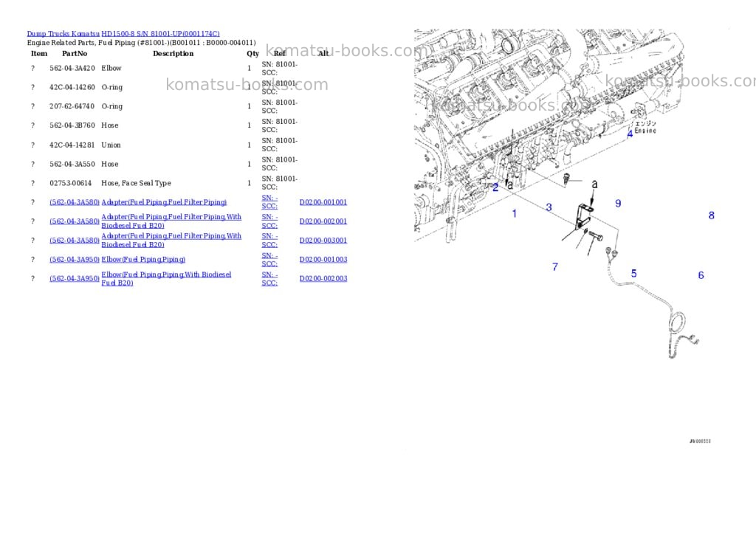756x535 pixels.
Task: Click the Elbow description for 562-04-3A420
Action: coord(111,69)
